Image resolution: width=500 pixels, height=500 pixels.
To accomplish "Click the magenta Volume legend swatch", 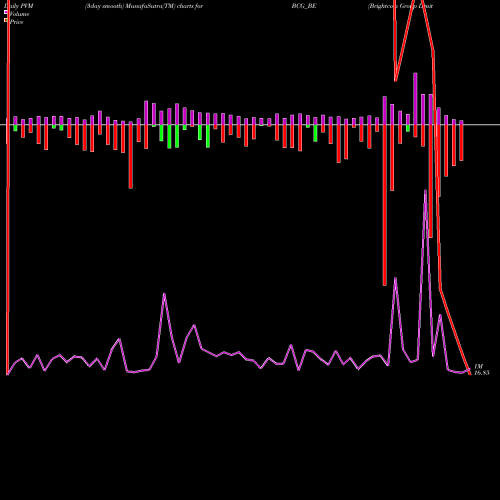I will coord(6,12).
